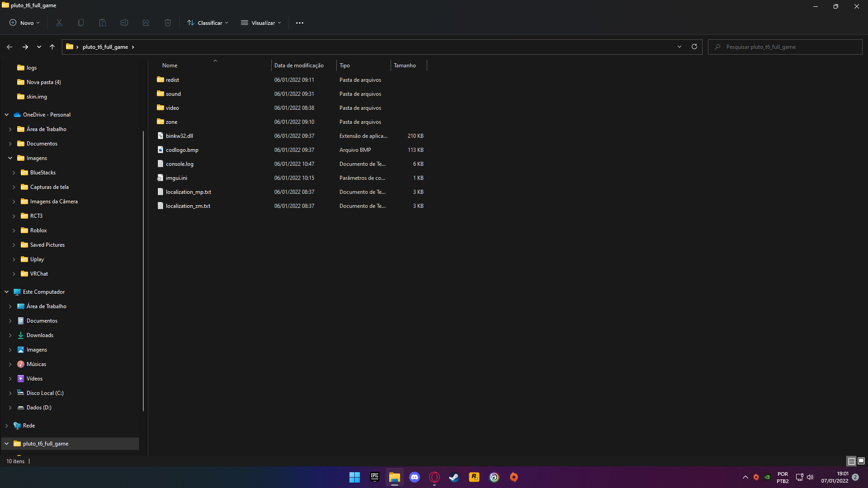Open Rockstar Games Launcher from taskbar
The image size is (868, 488).
pos(474,477)
